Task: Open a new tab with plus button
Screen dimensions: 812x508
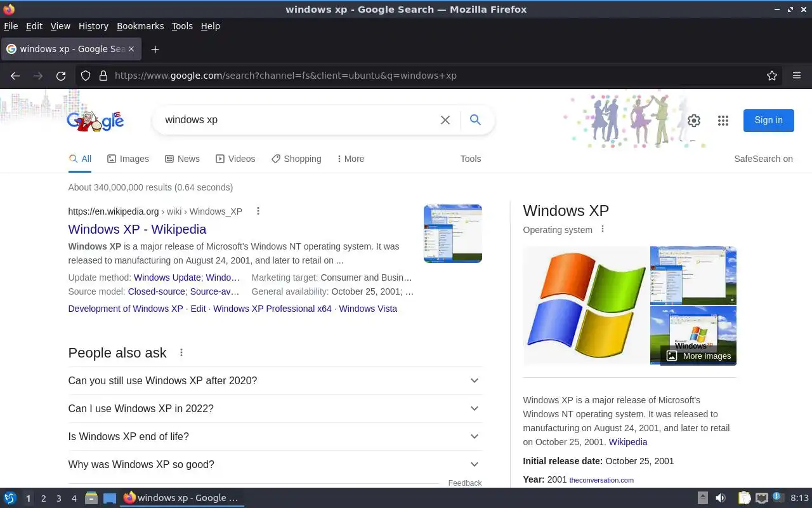Action: coord(155,49)
